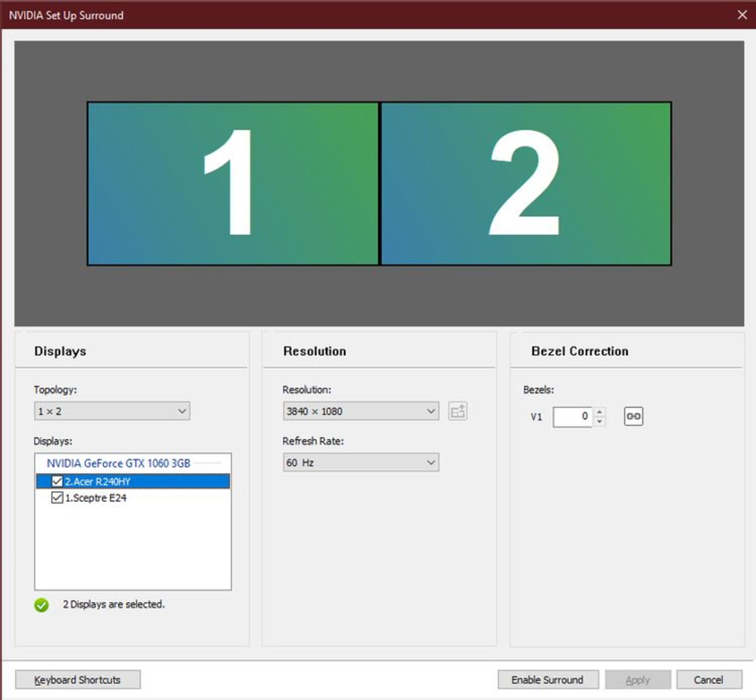This screenshot has width=756, height=700.
Task: Open Keyboard Shortcuts
Action: point(78,680)
